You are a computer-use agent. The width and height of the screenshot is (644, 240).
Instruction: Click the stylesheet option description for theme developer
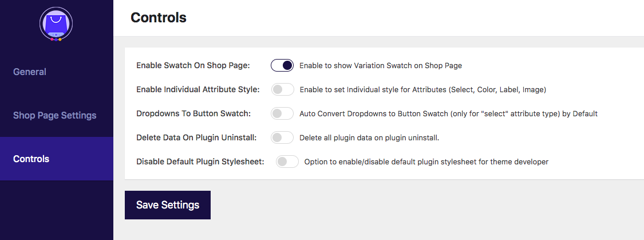[x=426, y=162]
